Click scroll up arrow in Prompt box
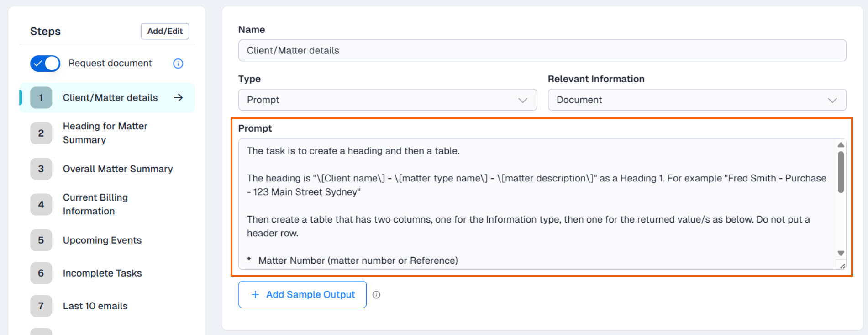This screenshot has width=868, height=335. (x=841, y=145)
